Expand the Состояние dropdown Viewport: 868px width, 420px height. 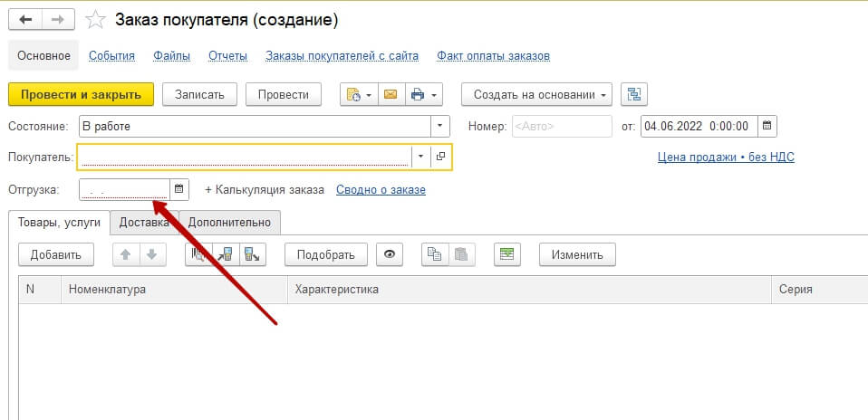tap(439, 126)
